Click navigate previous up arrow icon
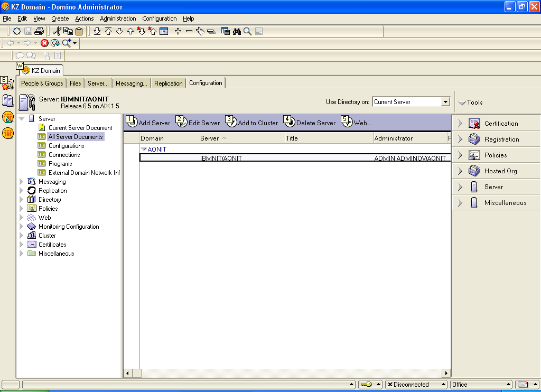Viewport: 541px width, 392px height. pos(130,31)
